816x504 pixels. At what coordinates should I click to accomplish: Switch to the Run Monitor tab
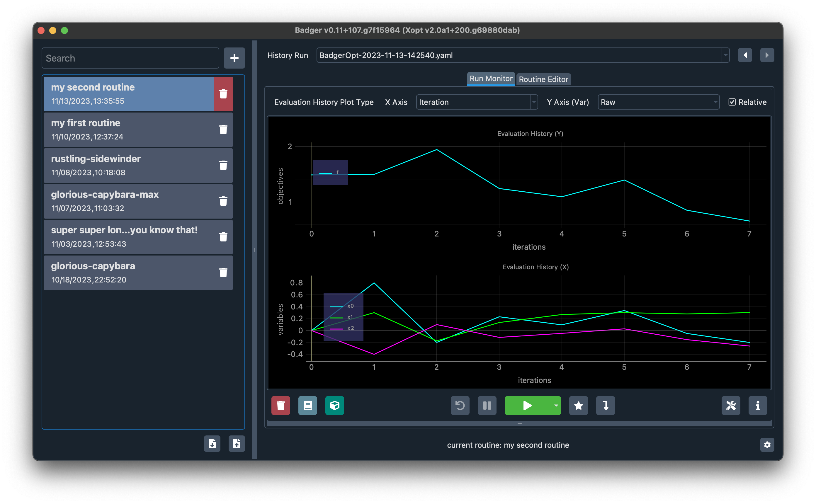491,79
